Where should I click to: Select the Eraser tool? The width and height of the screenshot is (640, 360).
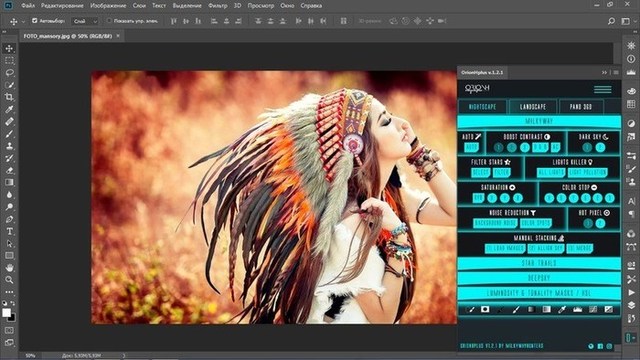9,170
